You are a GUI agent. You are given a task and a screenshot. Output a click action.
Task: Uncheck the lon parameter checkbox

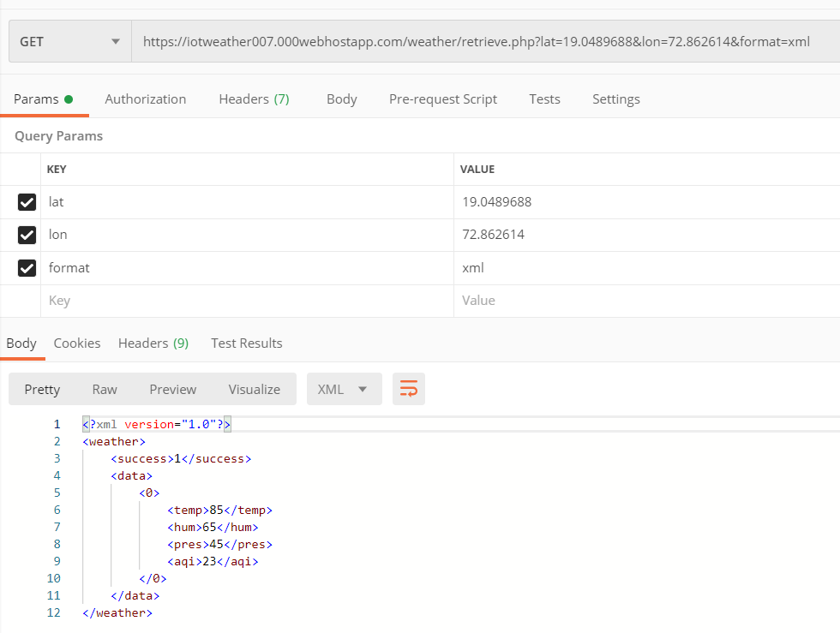27,235
